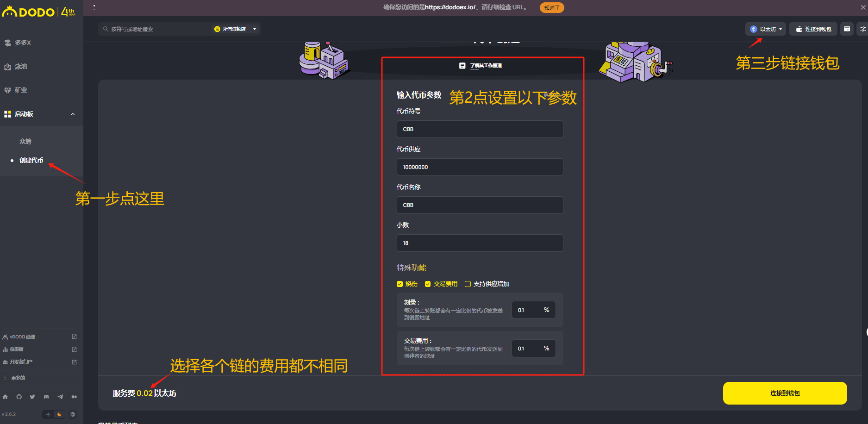The height and width of the screenshot is (424, 868).
Task: Switch to light theme sun toggle
Action: [48, 414]
